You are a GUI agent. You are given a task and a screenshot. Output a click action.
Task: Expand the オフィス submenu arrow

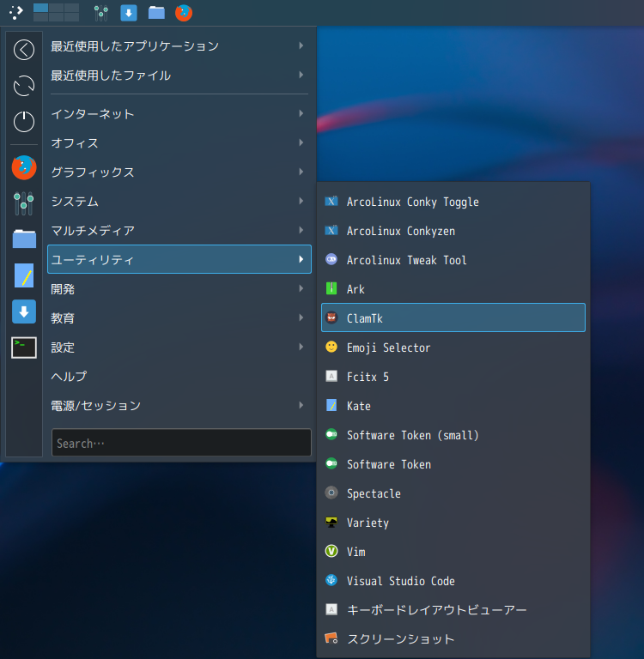pos(301,142)
